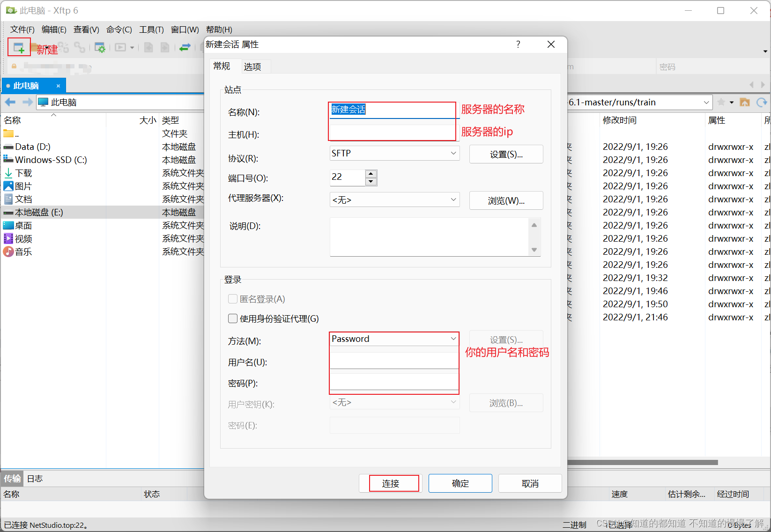The image size is (771, 532).
Task: Click the protocol 设置(S)... button
Action: point(506,154)
